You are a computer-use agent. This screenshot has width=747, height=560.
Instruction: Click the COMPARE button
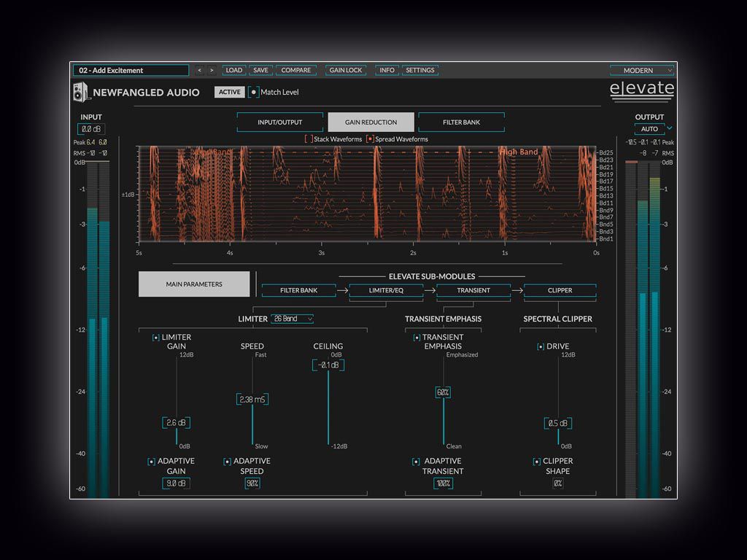(x=296, y=70)
